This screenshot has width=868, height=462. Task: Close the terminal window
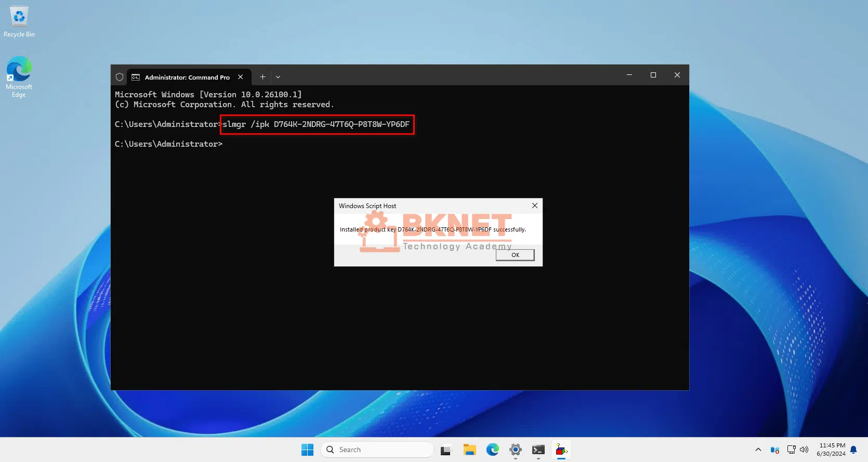tap(677, 75)
